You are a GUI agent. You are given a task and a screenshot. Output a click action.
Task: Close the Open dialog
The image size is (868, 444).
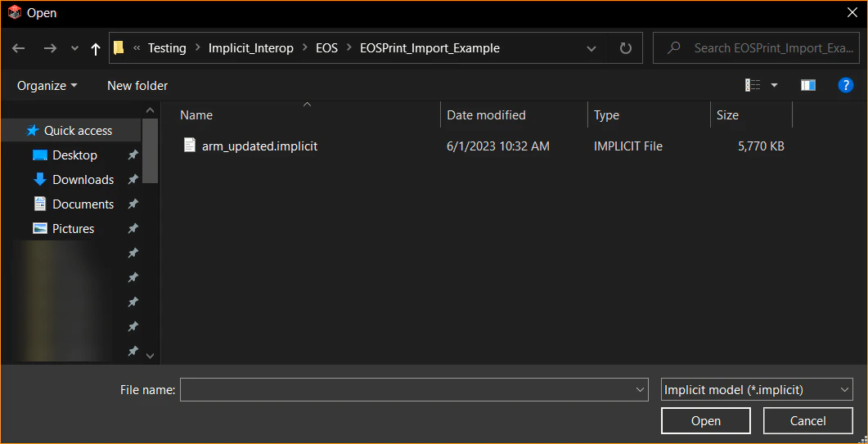pos(852,13)
